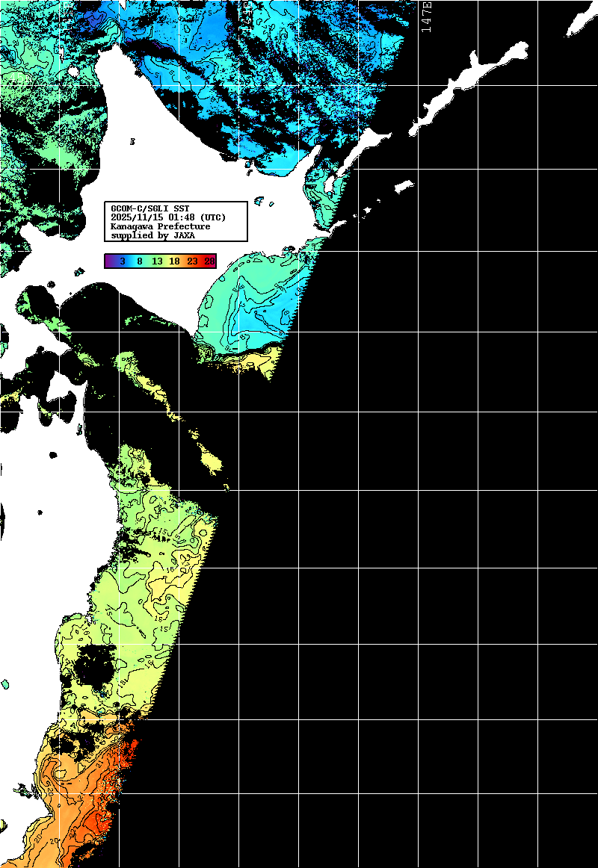Click the 3 label on the temperature legend

coord(122,261)
